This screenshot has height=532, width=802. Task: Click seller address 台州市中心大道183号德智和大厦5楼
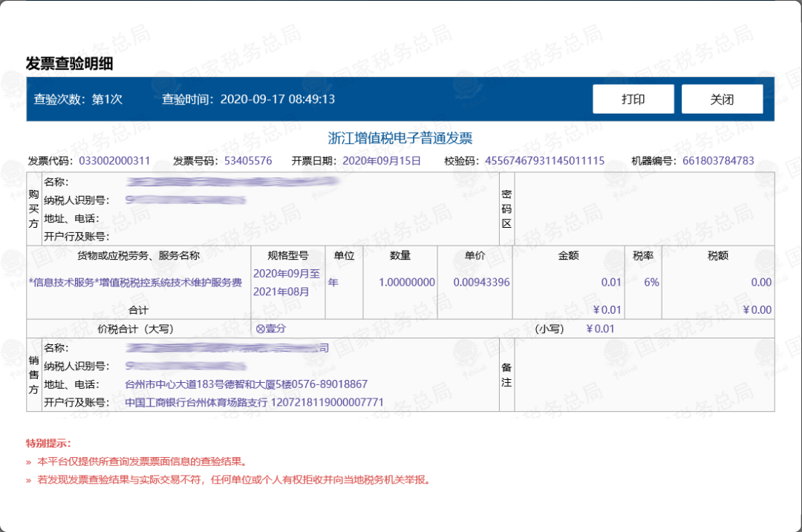pos(208,384)
